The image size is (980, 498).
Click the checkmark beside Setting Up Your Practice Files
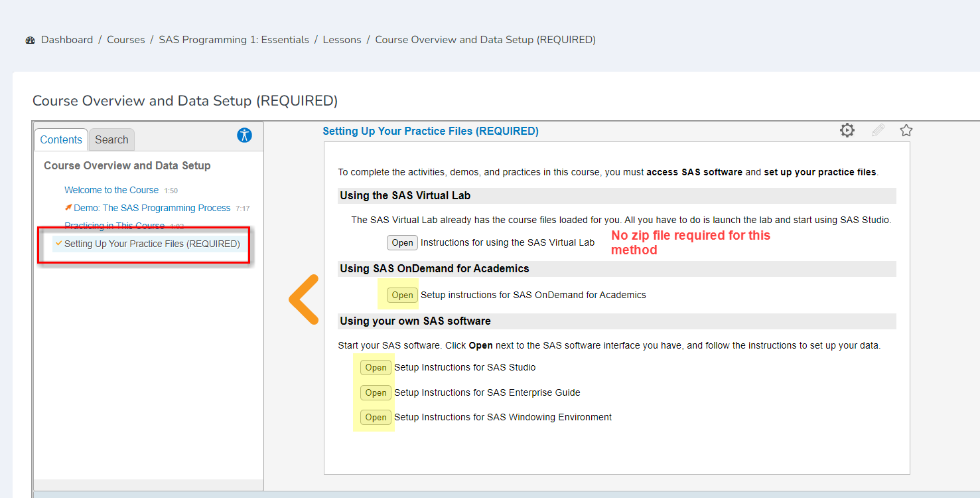click(59, 243)
